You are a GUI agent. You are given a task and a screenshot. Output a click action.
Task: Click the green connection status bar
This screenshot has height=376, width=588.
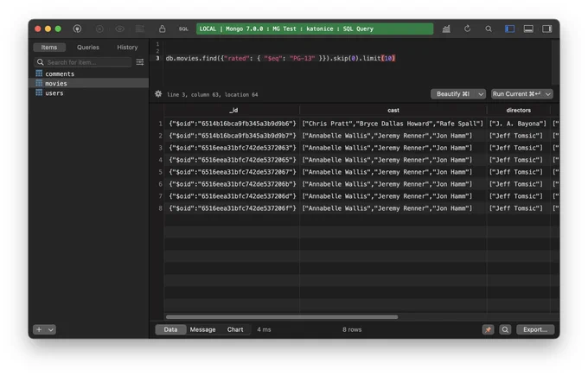coord(315,29)
